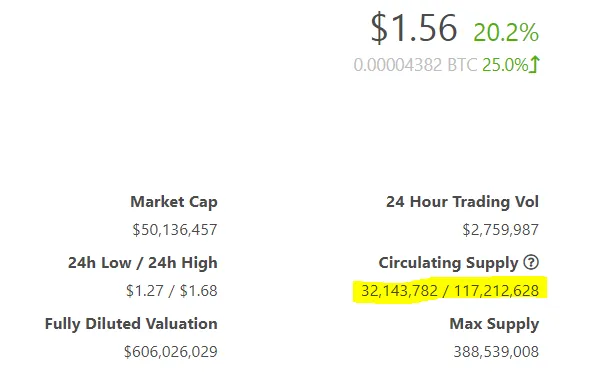Click the $606,026,029 valuation value
This screenshot has width=591, height=390.
pos(171,352)
